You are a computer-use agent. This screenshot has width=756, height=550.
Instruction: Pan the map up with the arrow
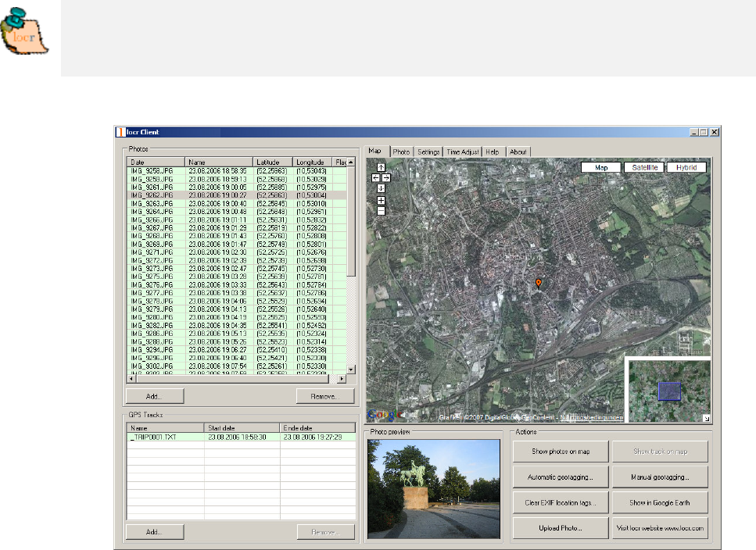coord(381,167)
